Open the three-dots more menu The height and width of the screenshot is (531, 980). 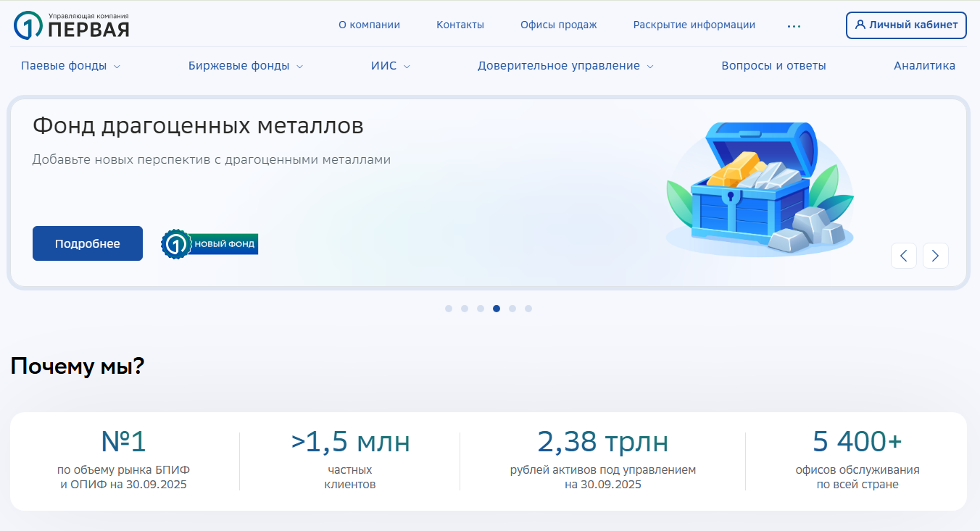794,26
